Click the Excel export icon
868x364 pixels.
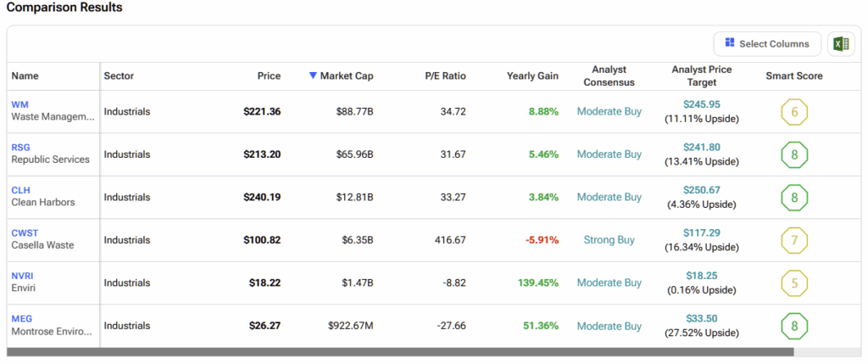click(x=840, y=44)
